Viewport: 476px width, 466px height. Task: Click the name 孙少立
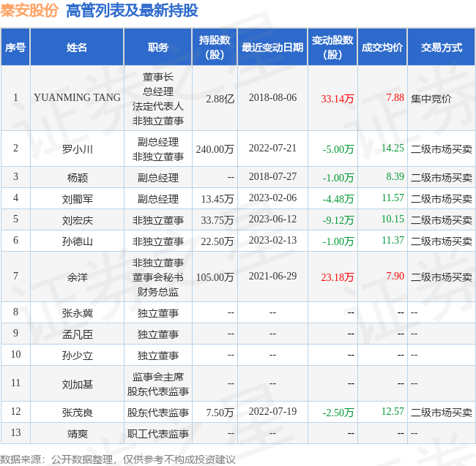77,356
